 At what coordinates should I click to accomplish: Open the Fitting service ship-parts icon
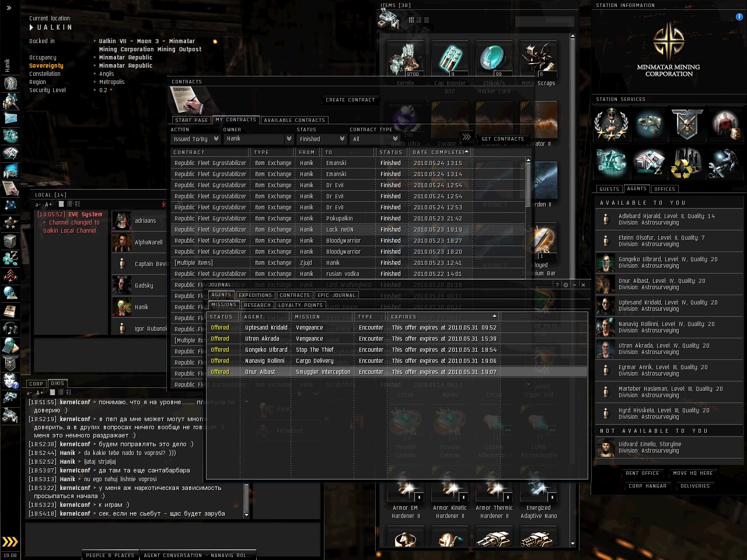pos(648,125)
